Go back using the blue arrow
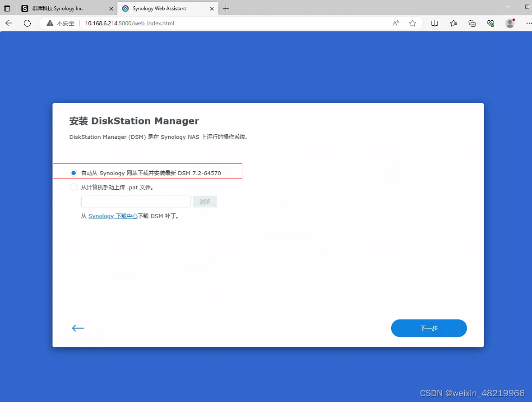Viewport: 532px width, 402px height. [78, 328]
